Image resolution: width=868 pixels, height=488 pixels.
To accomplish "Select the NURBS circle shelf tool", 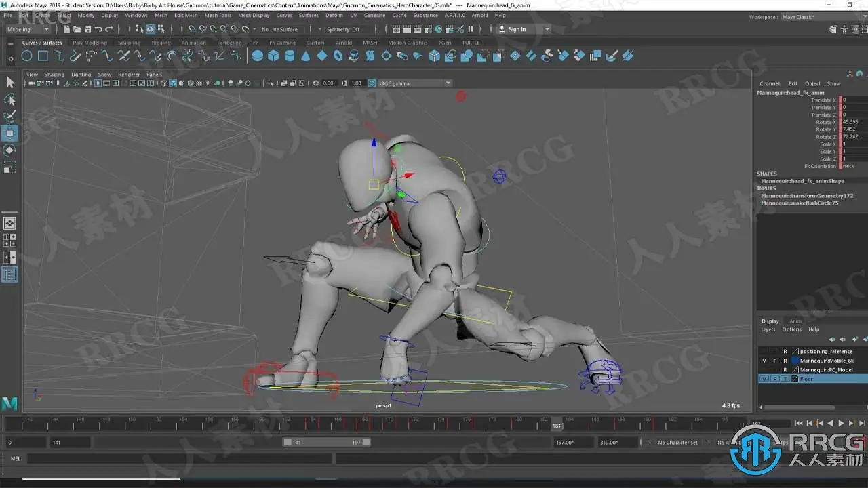I will pos(26,56).
